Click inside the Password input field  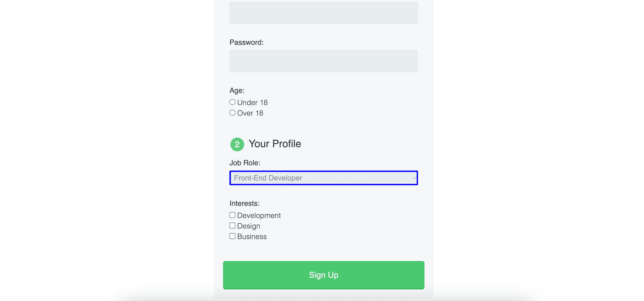323,61
